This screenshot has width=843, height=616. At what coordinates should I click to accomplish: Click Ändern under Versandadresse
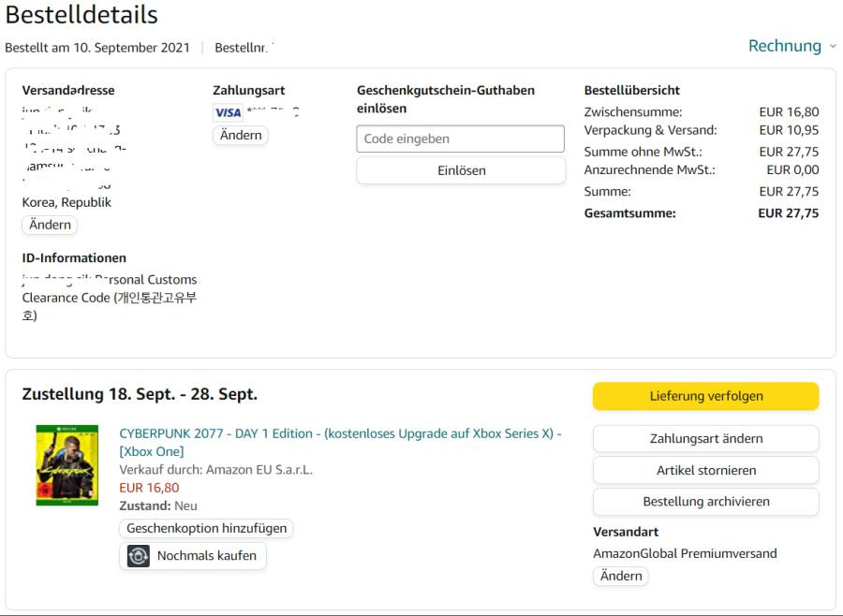50,225
